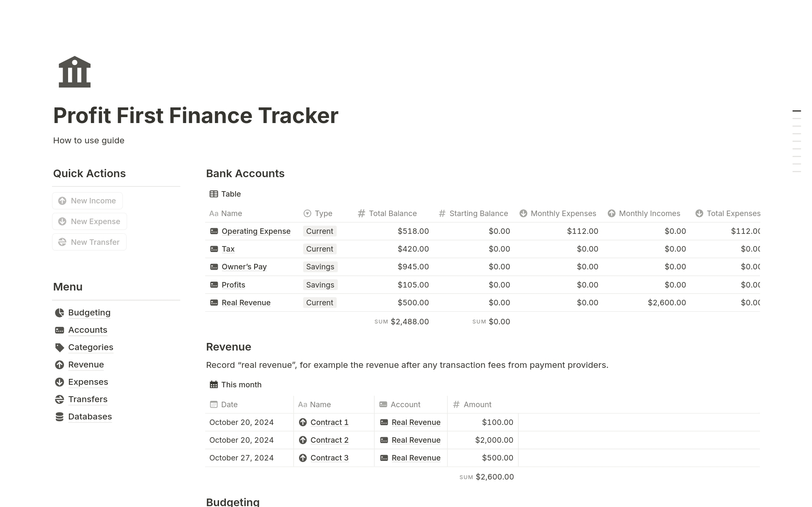The height and width of the screenshot is (507, 812).
Task: Click the tag icon beside Categories
Action: 60,348
